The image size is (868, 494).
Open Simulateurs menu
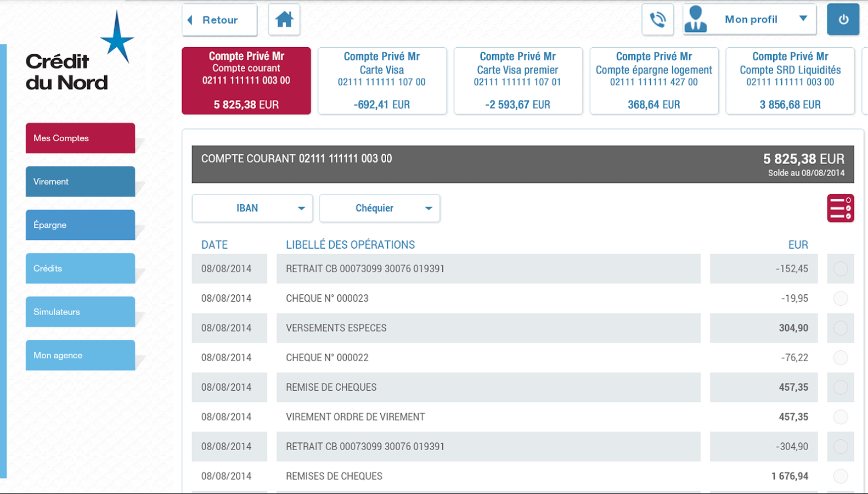click(x=80, y=311)
